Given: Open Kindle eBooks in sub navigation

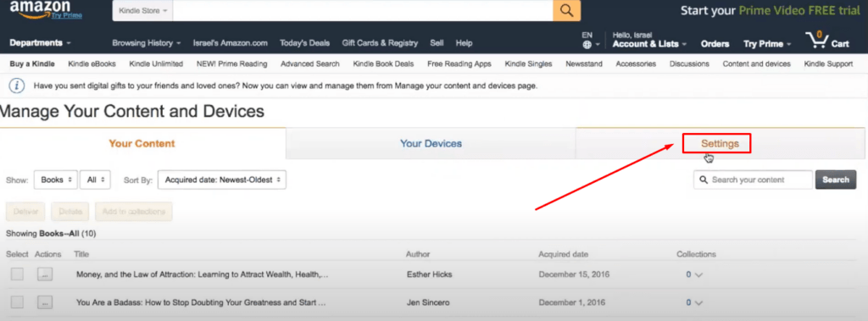Looking at the screenshot, I should (x=92, y=64).
